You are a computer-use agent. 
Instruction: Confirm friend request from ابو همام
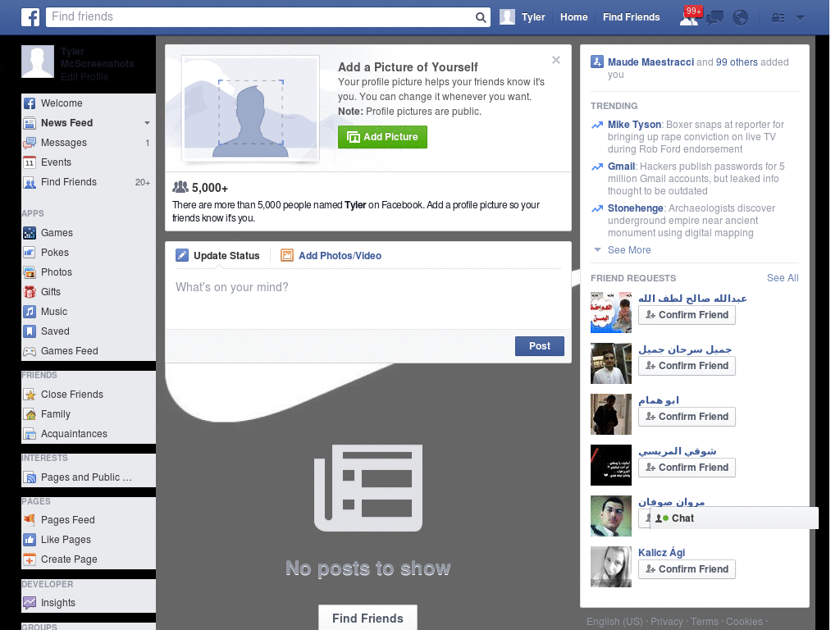687,417
